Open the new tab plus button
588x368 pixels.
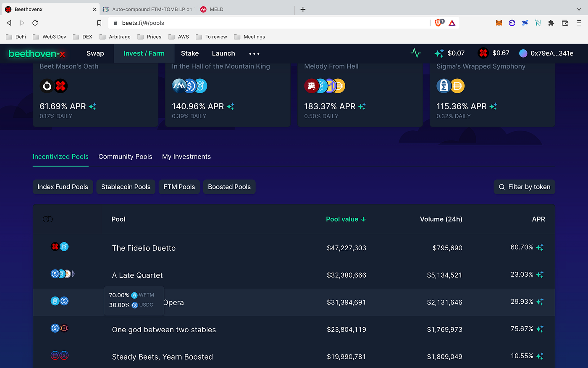pyautogui.click(x=303, y=9)
